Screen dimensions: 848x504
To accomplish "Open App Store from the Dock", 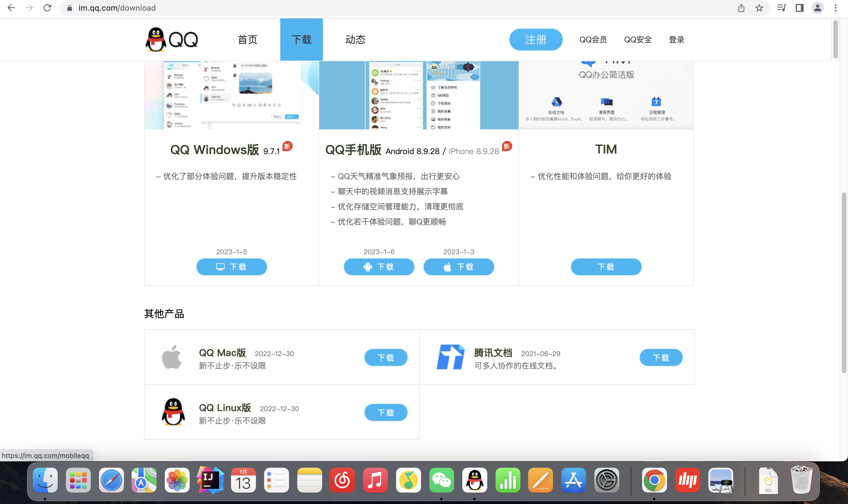I will 573,480.
